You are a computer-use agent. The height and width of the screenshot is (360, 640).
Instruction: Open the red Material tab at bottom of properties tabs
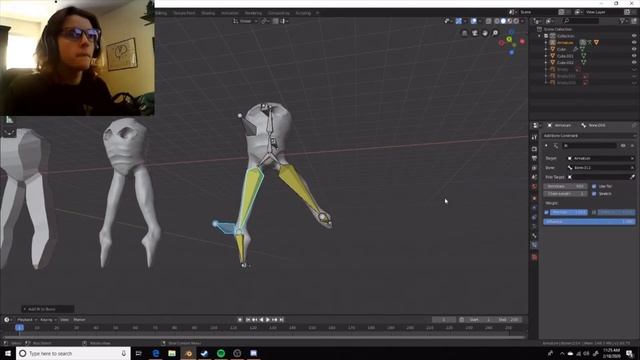coord(534,257)
